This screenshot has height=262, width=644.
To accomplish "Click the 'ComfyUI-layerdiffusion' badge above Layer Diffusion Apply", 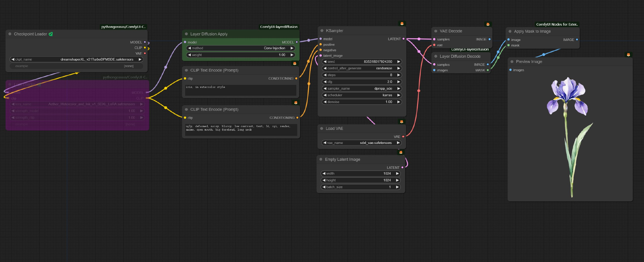I will click(279, 27).
